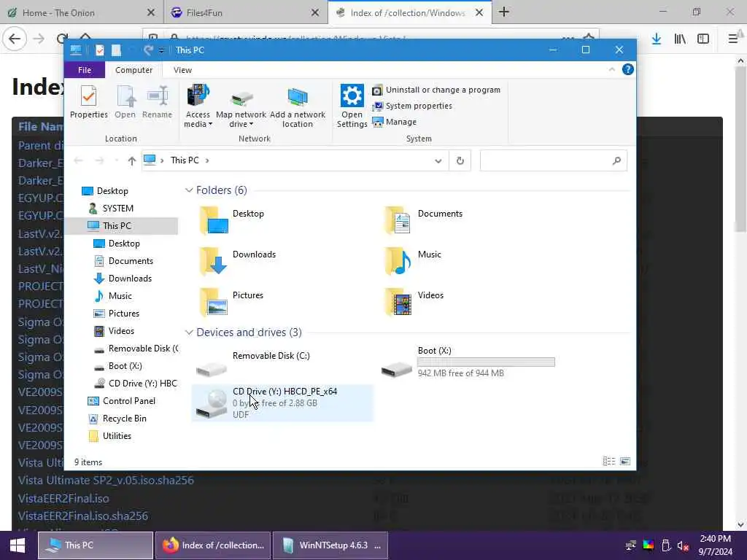The width and height of the screenshot is (747, 560).
Task: Click the This PC breadcrumb chevron
Action: click(x=206, y=160)
